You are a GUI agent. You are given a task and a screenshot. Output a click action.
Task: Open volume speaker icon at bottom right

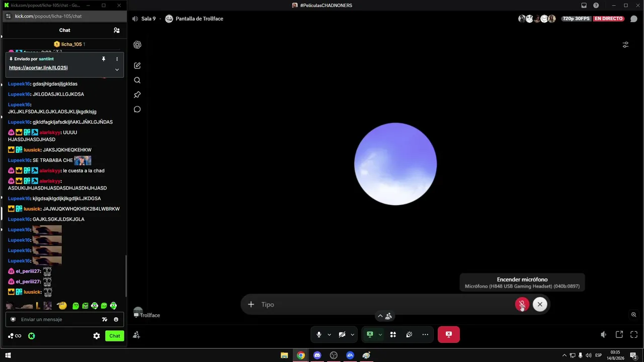pyautogui.click(x=604, y=334)
